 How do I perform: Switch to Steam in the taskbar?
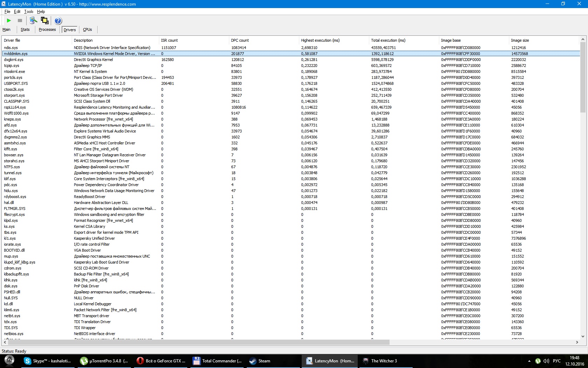(x=274, y=361)
